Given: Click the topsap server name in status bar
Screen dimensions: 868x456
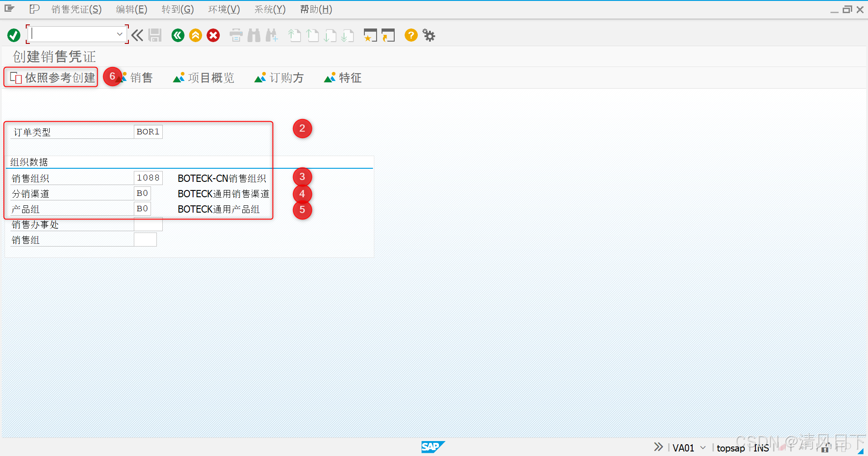Looking at the screenshot, I should pos(731,448).
